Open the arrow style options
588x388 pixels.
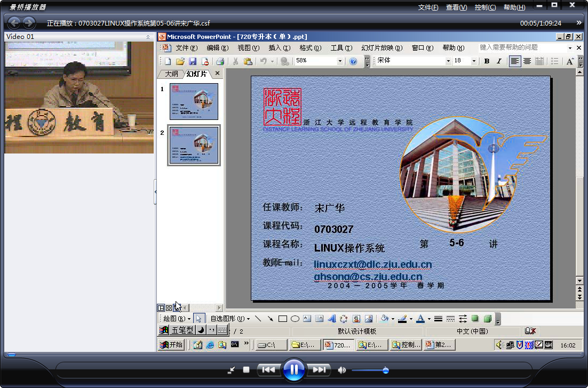(x=463, y=319)
